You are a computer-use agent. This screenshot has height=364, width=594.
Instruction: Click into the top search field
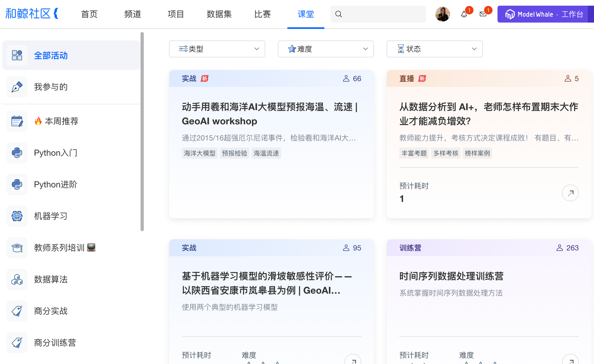(x=383, y=14)
